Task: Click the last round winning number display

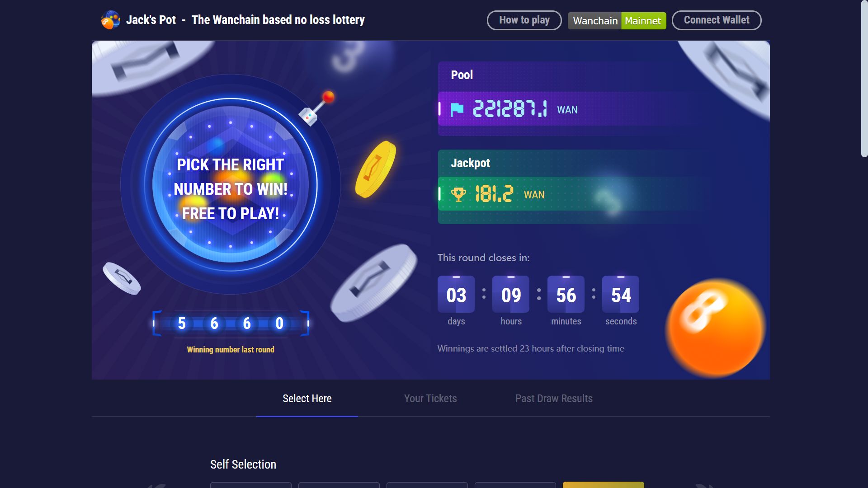Action: pos(231,324)
